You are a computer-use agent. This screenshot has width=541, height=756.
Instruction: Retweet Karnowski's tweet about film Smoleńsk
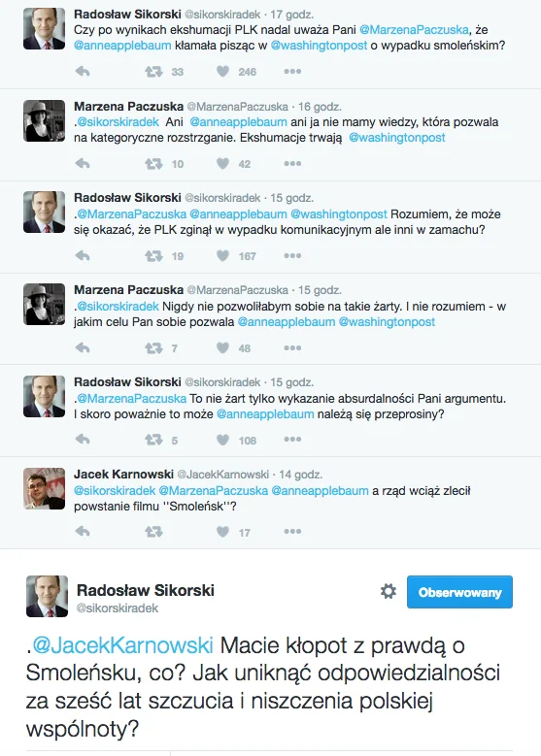154,532
